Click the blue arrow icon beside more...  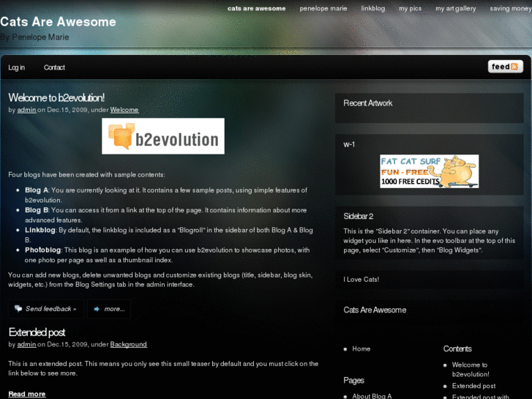click(x=97, y=309)
